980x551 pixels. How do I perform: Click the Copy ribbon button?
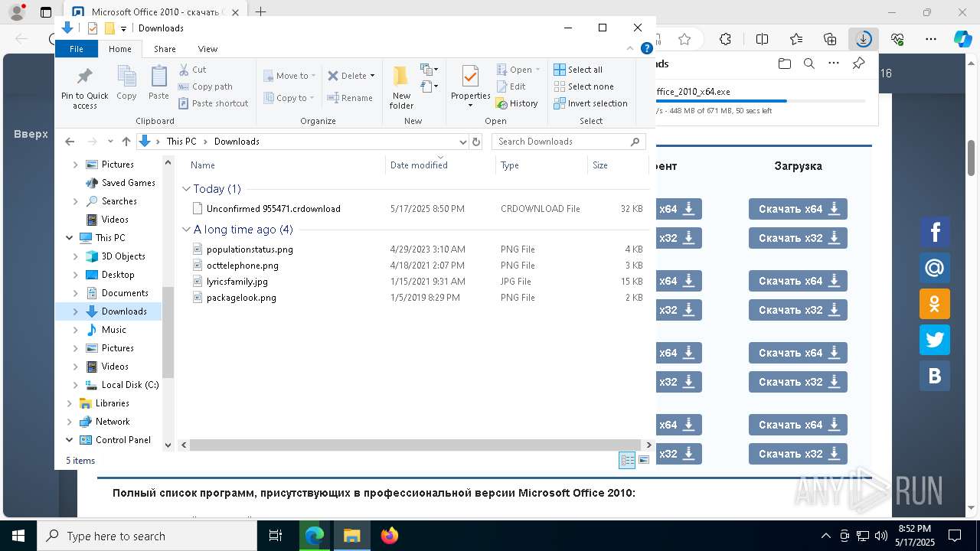[126, 83]
